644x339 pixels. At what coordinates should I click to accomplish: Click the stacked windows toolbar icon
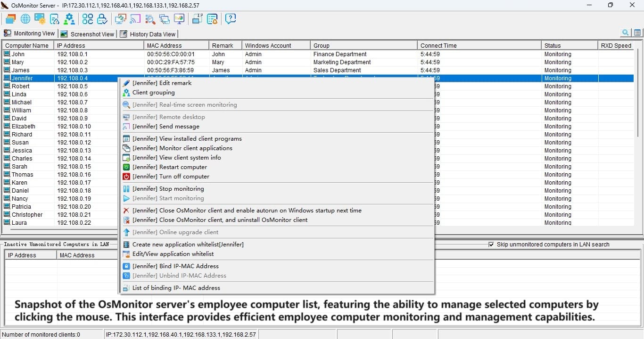tap(10, 19)
